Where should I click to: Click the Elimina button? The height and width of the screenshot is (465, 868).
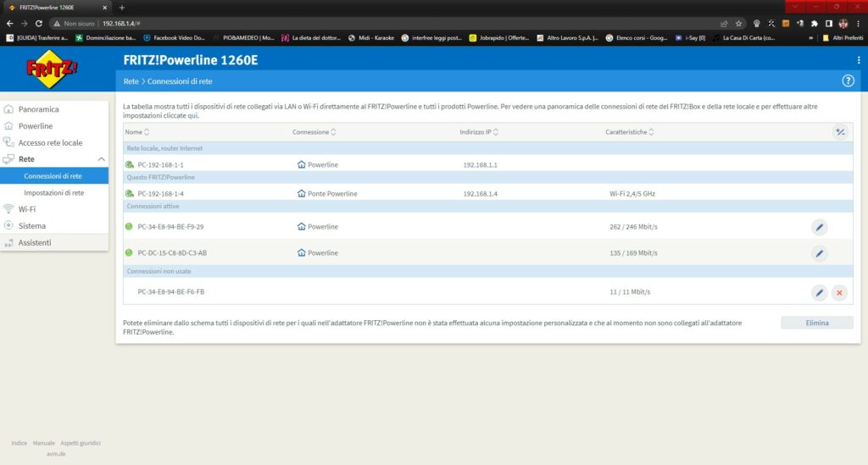tap(816, 323)
